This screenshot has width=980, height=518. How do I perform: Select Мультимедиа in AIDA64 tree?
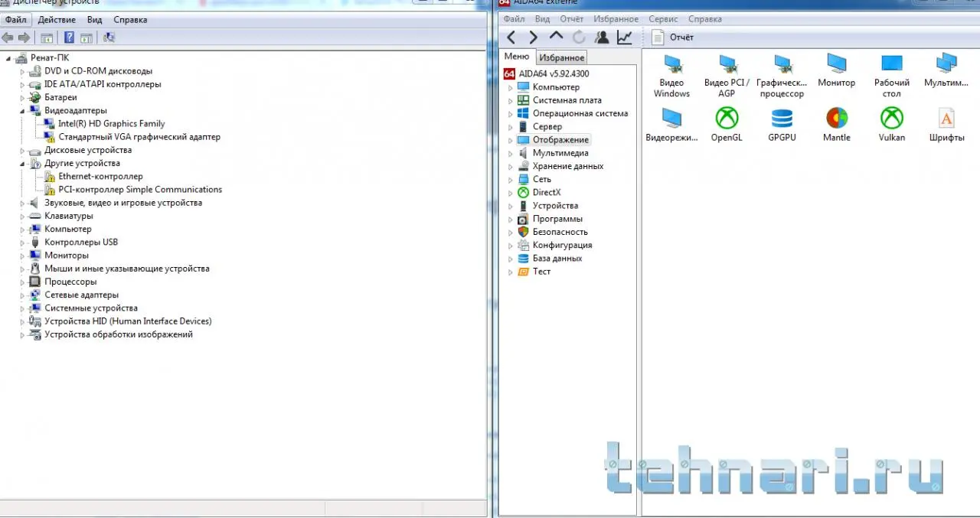click(560, 153)
